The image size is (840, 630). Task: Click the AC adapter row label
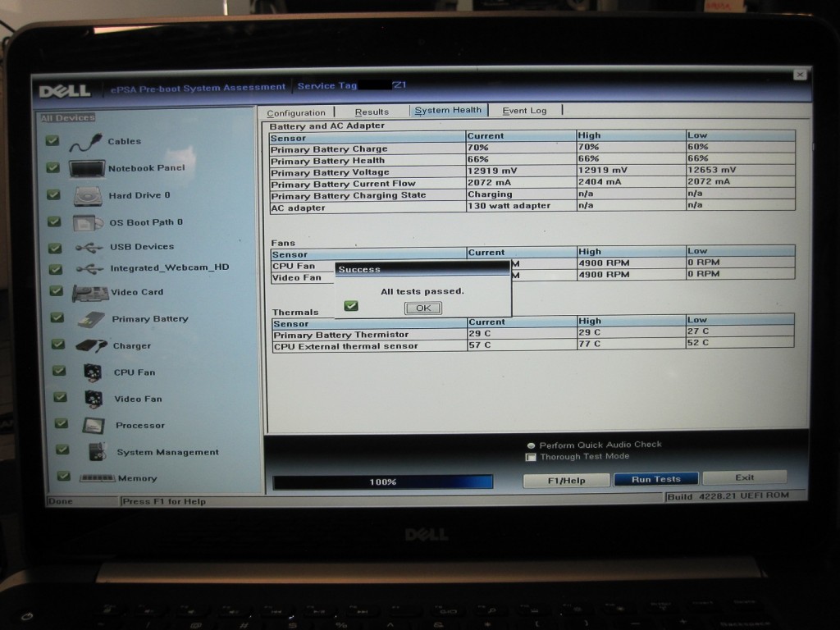pyautogui.click(x=298, y=208)
